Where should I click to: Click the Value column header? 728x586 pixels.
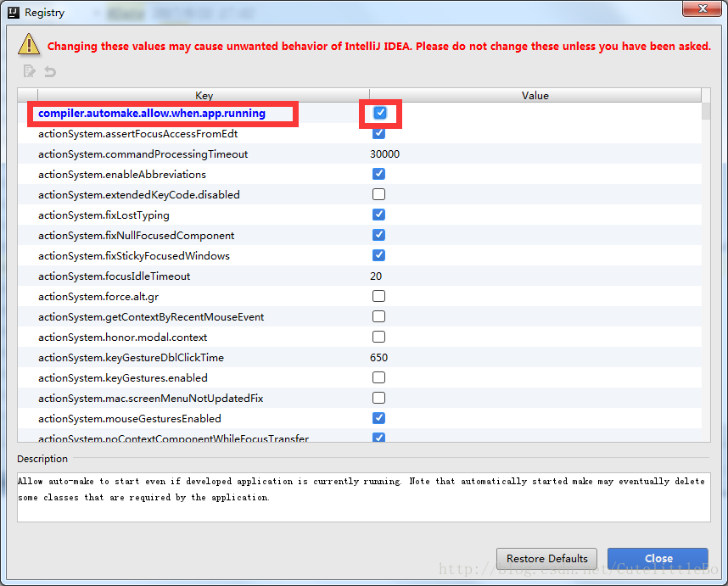(535, 95)
